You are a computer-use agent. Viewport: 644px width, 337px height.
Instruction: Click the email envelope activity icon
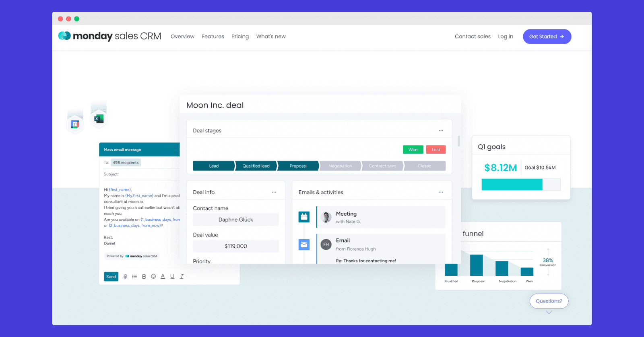pyautogui.click(x=304, y=245)
